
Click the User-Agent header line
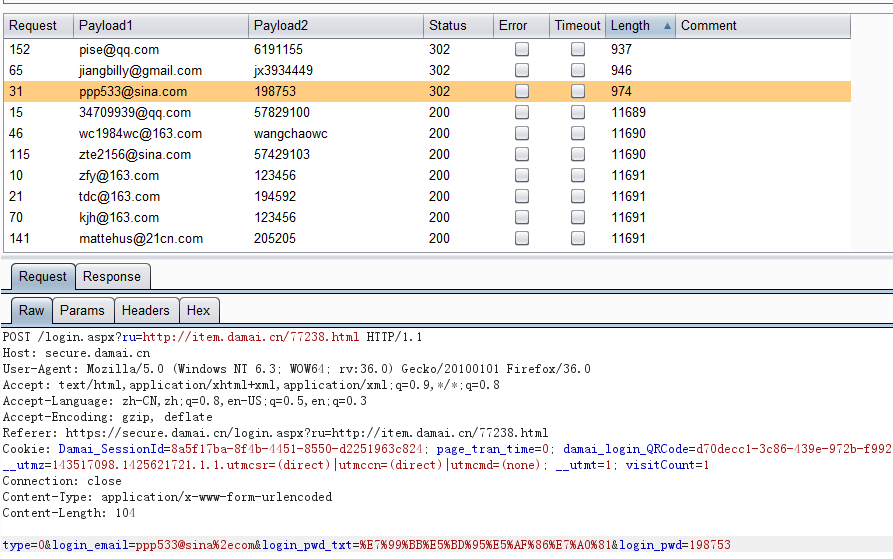point(297,369)
